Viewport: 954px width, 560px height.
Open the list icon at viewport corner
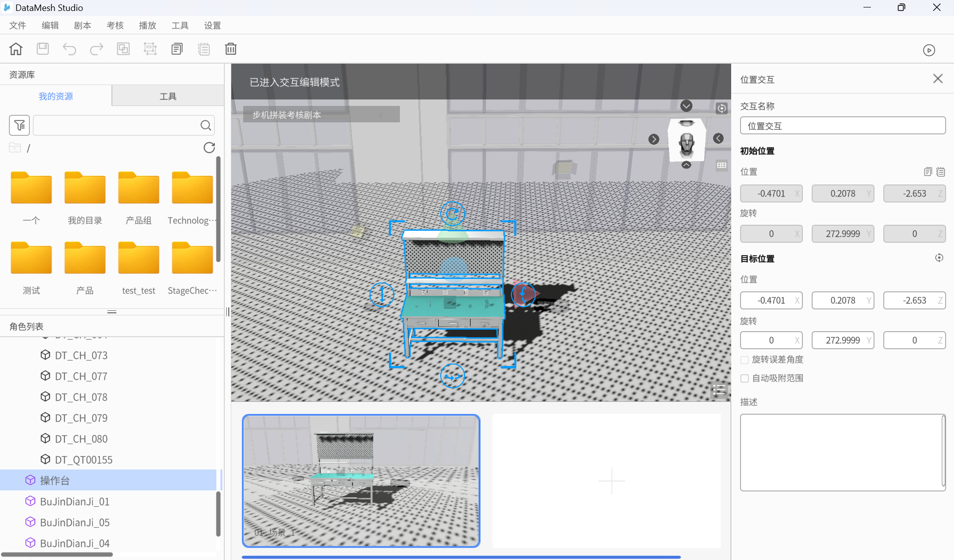(x=719, y=390)
